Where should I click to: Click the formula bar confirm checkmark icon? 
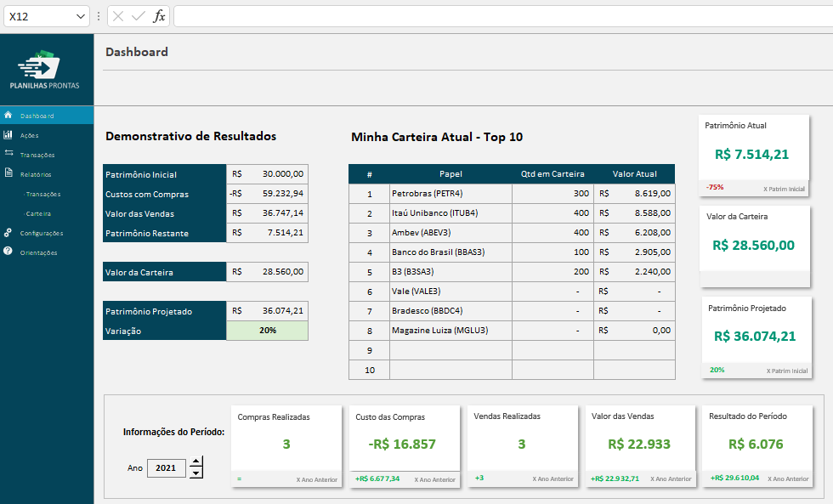[x=138, y=16]
